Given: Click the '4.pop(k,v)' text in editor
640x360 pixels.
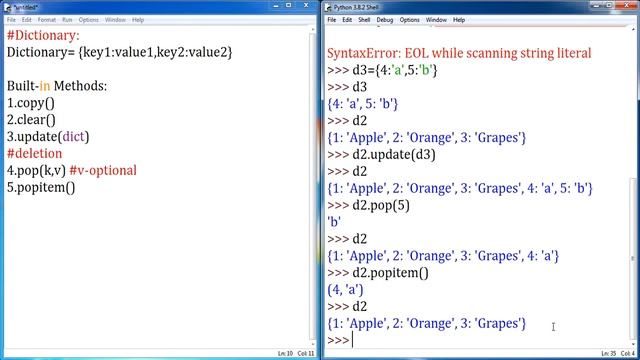Looking at the screenshot, I should coord(36,171).
